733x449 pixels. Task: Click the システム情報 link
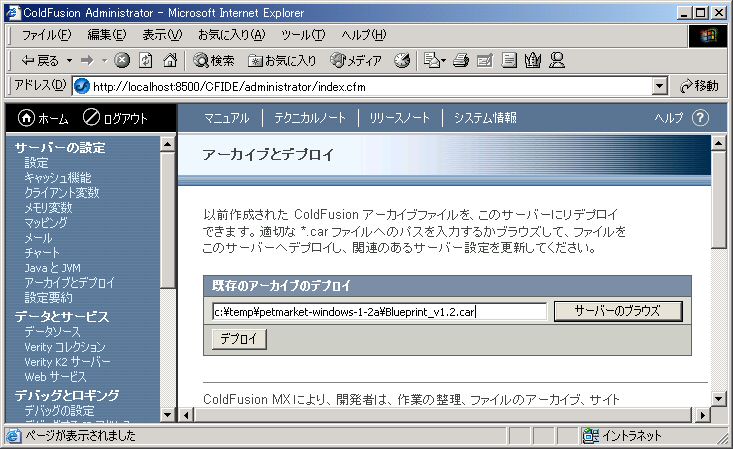point(485,118)
